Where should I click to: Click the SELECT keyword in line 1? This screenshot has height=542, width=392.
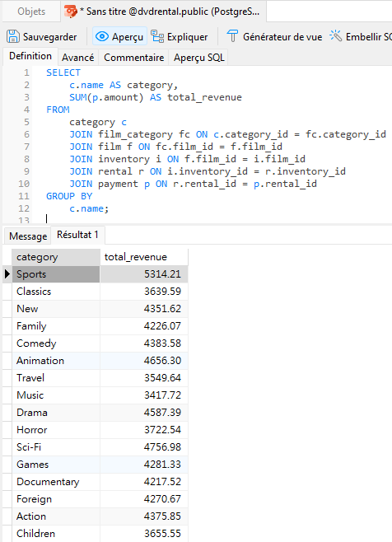[63, 72]
